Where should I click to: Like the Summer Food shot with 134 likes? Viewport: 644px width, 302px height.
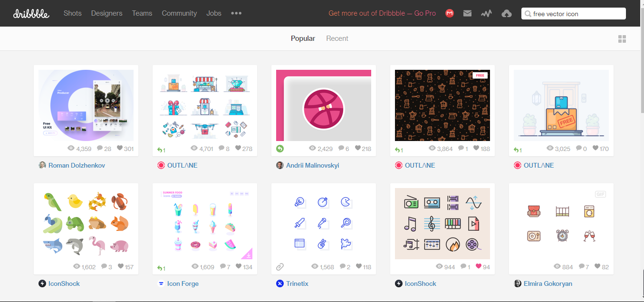238,267
